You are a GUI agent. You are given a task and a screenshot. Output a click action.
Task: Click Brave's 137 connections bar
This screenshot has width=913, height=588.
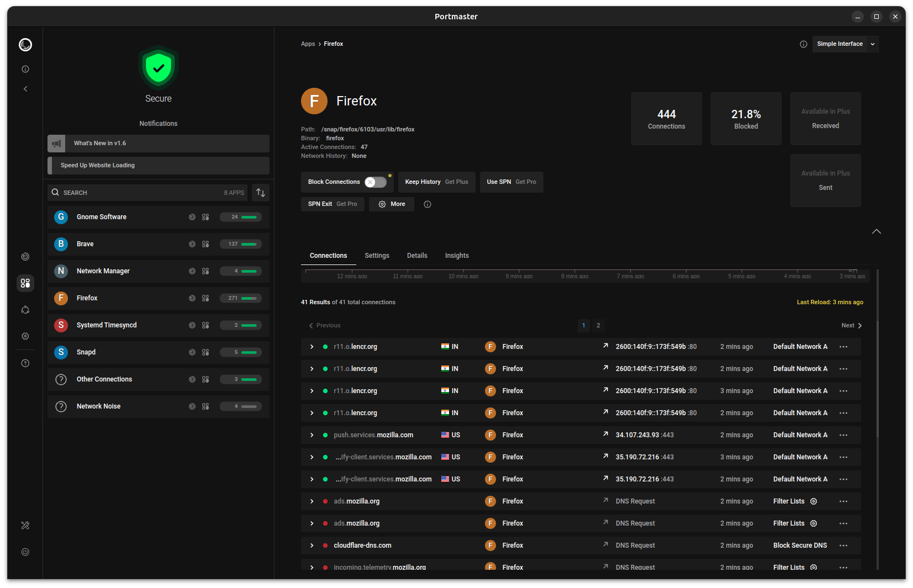click(x=241, y=244)
